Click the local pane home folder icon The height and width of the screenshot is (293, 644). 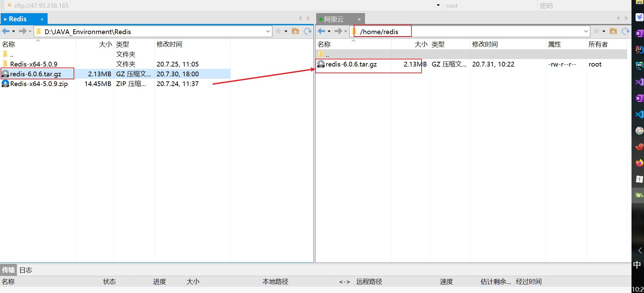pos(295,31)
